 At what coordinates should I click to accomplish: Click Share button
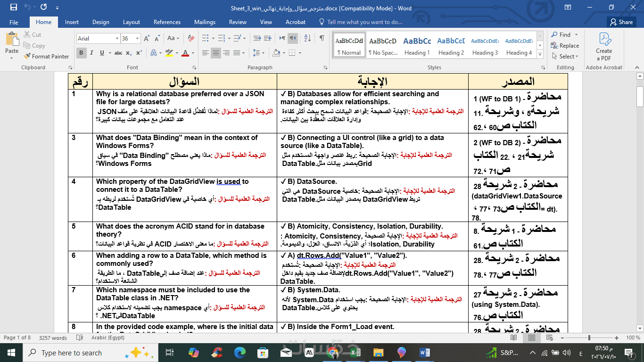point(621,22)
